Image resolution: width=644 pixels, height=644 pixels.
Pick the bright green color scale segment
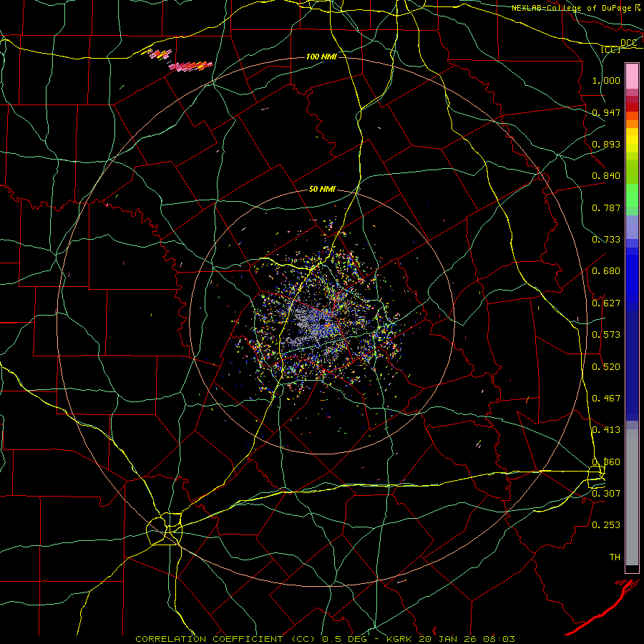[632, 195]
